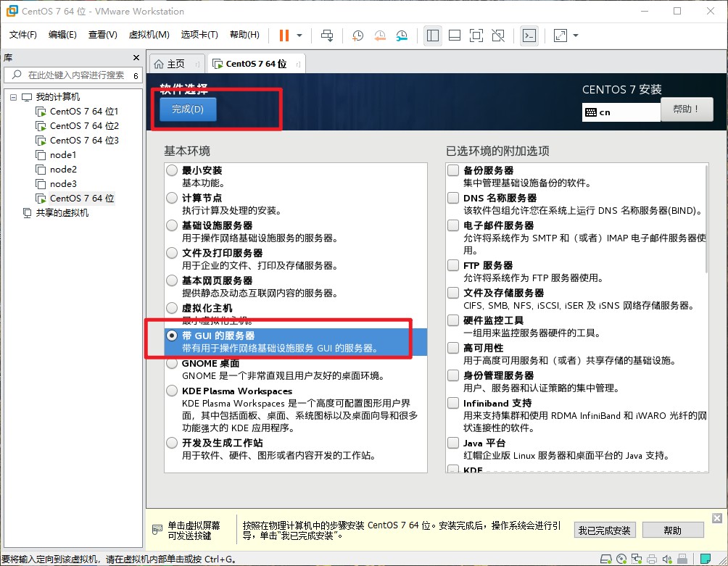The height and width of the screenshot is (566, 728).
Task: Select CentOS 7 64 位2 in library
Action: click(x=78, y=125)
